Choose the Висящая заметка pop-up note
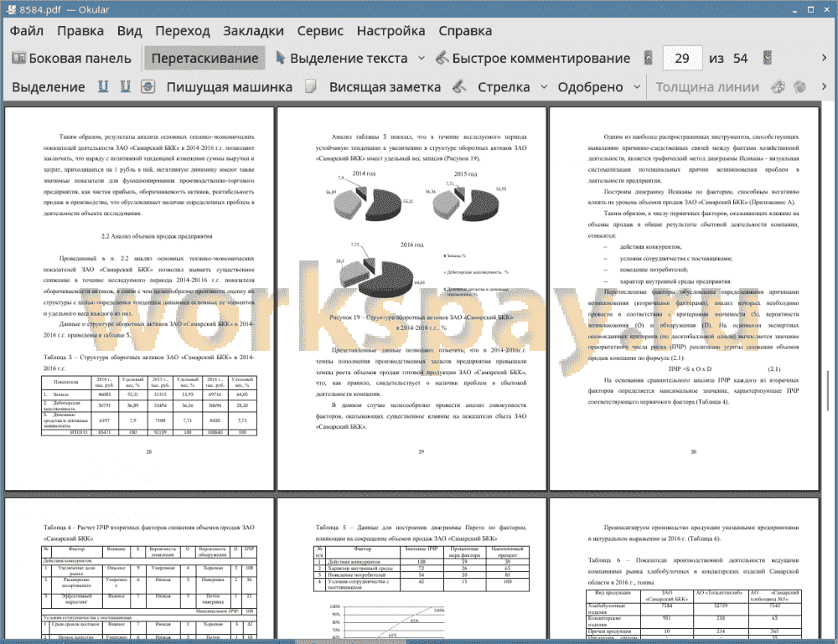Viewport: 838px width, 644px height. tap(385, 87)
